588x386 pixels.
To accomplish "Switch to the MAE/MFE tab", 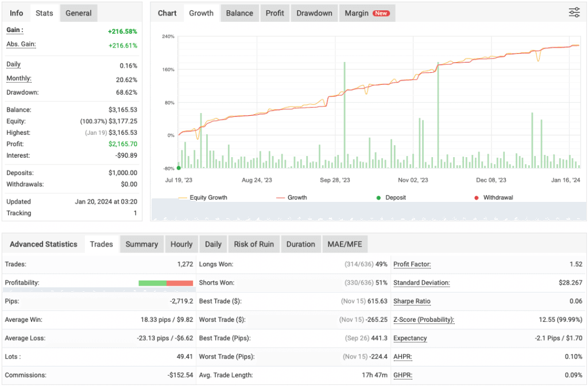I will [345, 244].
